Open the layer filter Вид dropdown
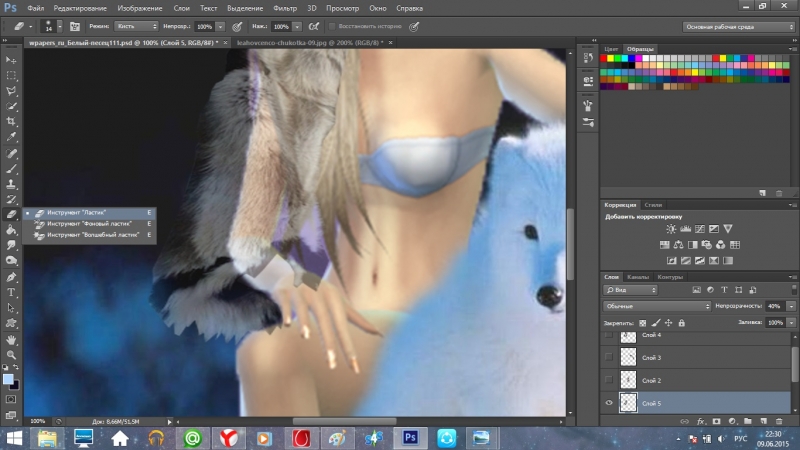 point(631,290)
